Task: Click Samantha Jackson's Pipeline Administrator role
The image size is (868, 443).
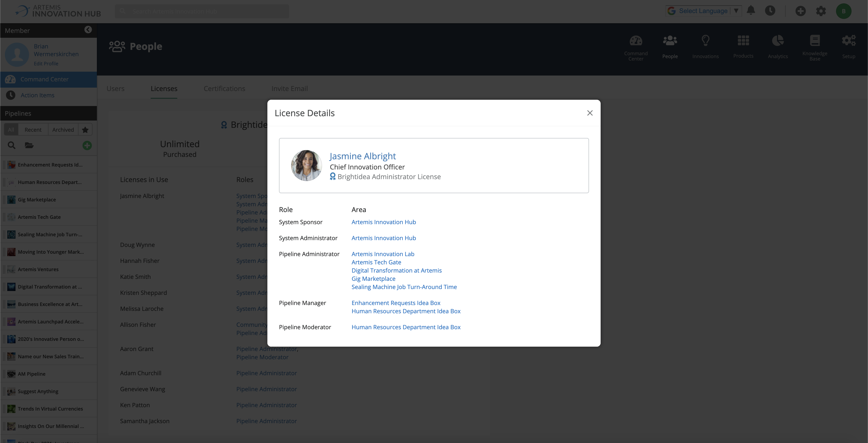Action: pos(267,421)
